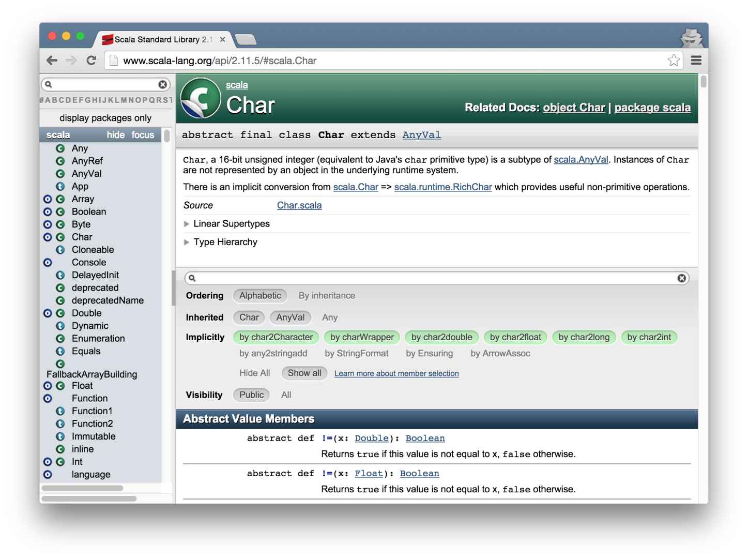Toggle implicit members by StringFormat

point(357,354)
